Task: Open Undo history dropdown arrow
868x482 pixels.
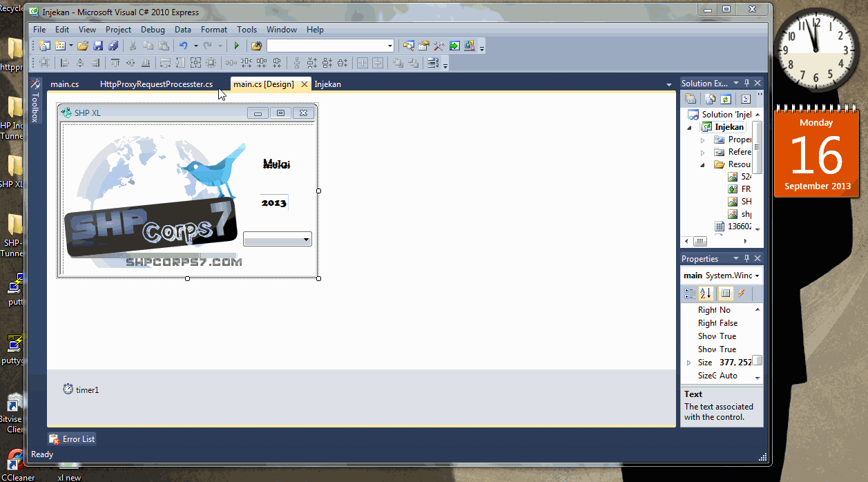Action: click(196, 46)
